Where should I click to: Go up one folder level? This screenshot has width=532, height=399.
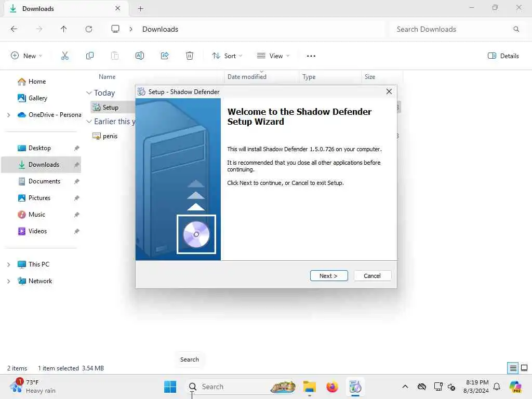point(64,29)
